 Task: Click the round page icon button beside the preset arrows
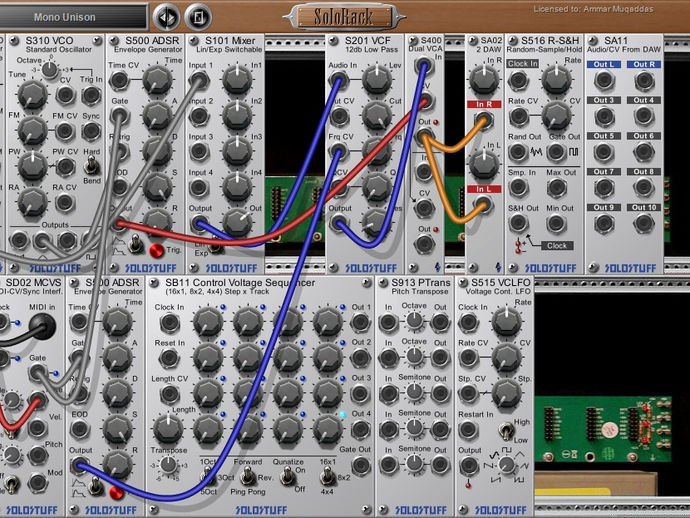tap(198, 18)
